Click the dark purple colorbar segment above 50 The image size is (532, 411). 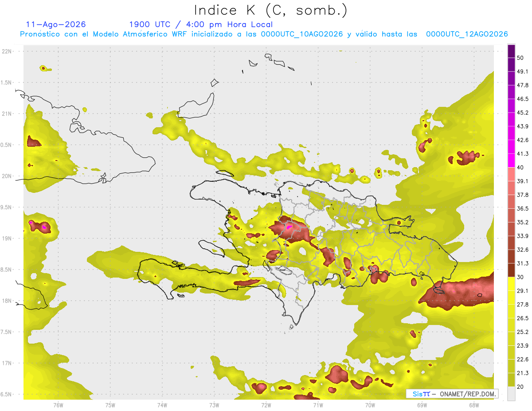[x=512, y=51]
